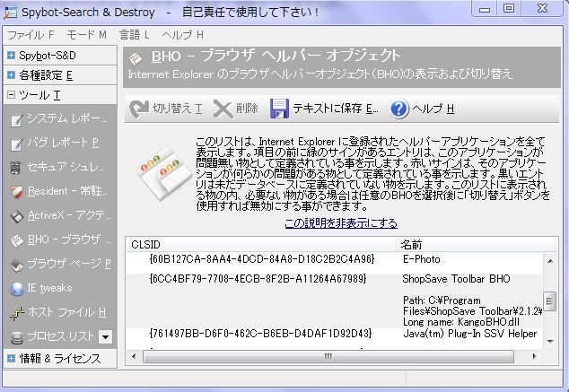569x392 pixels.
Task: Click the 切り替え toggle arrow icon
Action: pyautogui.click(x=139, y=109)
